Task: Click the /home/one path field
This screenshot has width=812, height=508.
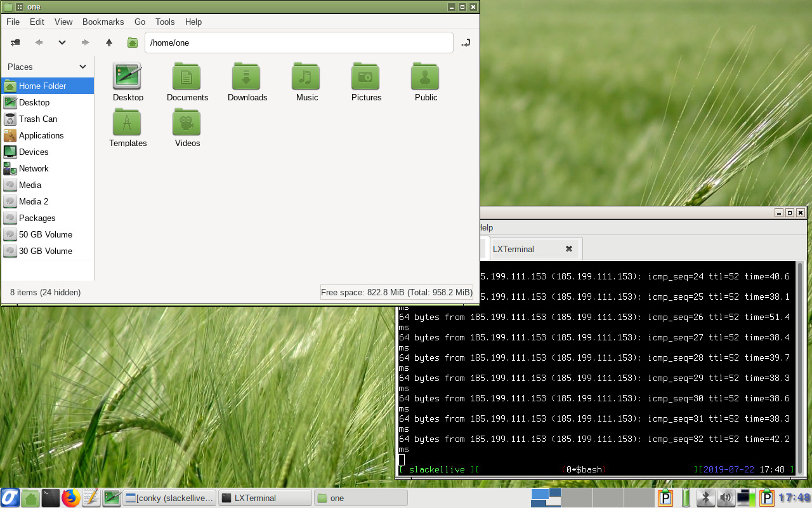Action: pyautogui.click(x=298, y=43)
